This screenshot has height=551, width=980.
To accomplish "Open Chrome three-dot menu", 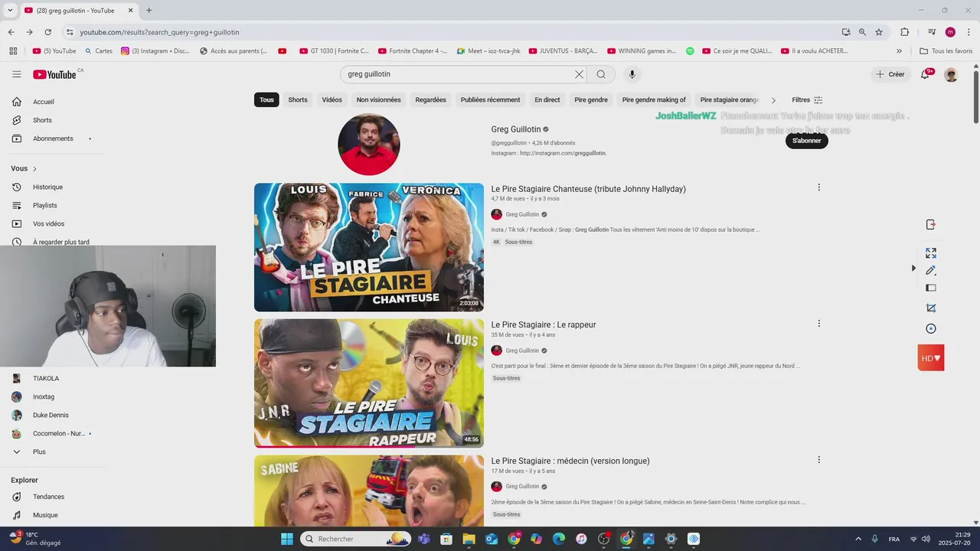I will (968, 32).
